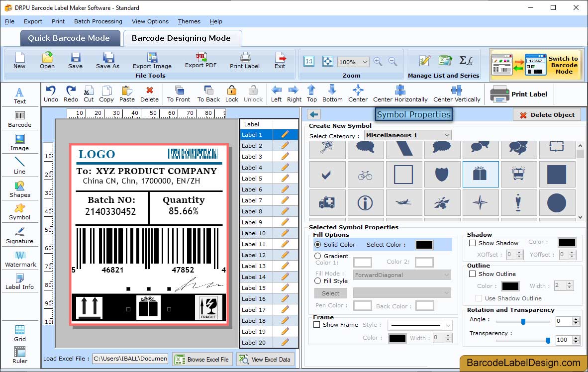588x372 pixels.
Task: Click the zoom in magnifier
Action: (378, 62)
